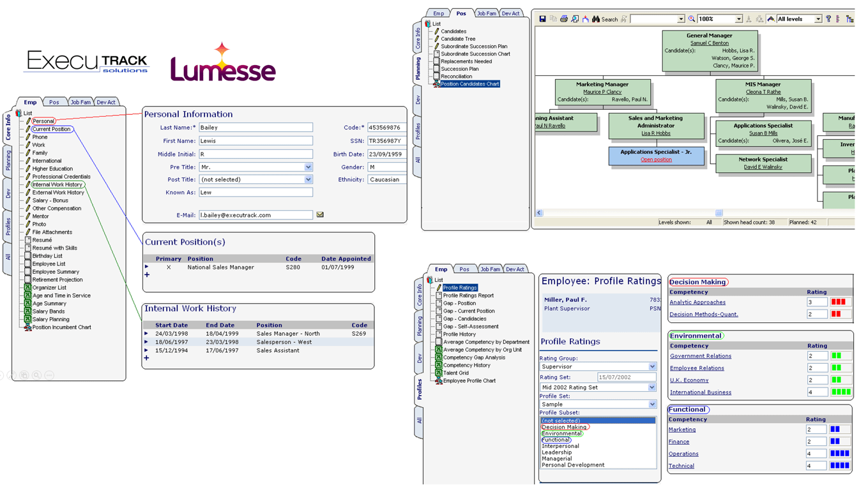Screen dimensions: 868x485
Task: Expand Sales Manager - North history row
Action: pos(146,334)
